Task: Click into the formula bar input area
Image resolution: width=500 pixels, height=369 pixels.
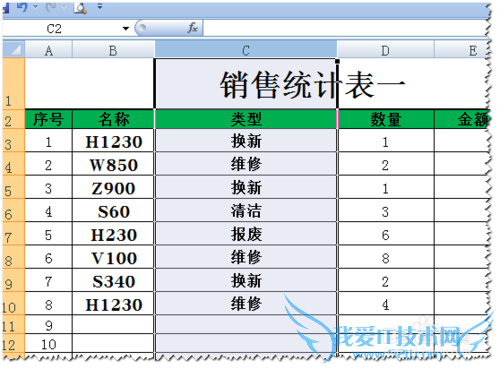Action: click(x=345, y=28)
